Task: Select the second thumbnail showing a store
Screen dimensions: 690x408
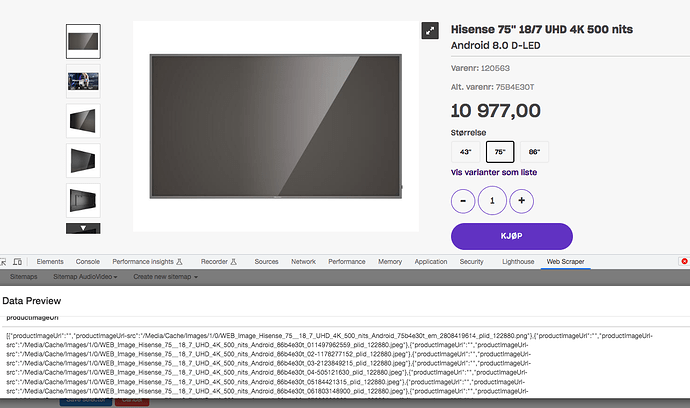Action: [82, 81]
